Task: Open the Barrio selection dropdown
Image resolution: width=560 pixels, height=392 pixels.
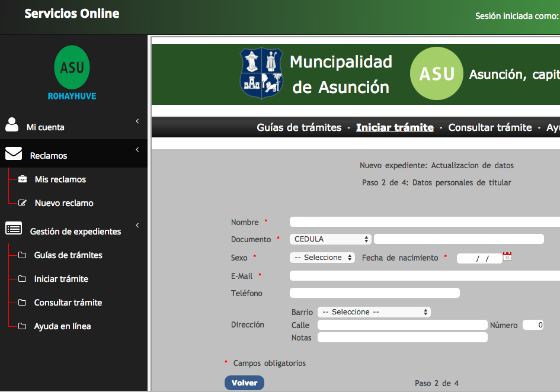Action: click(x=374, y=312)
